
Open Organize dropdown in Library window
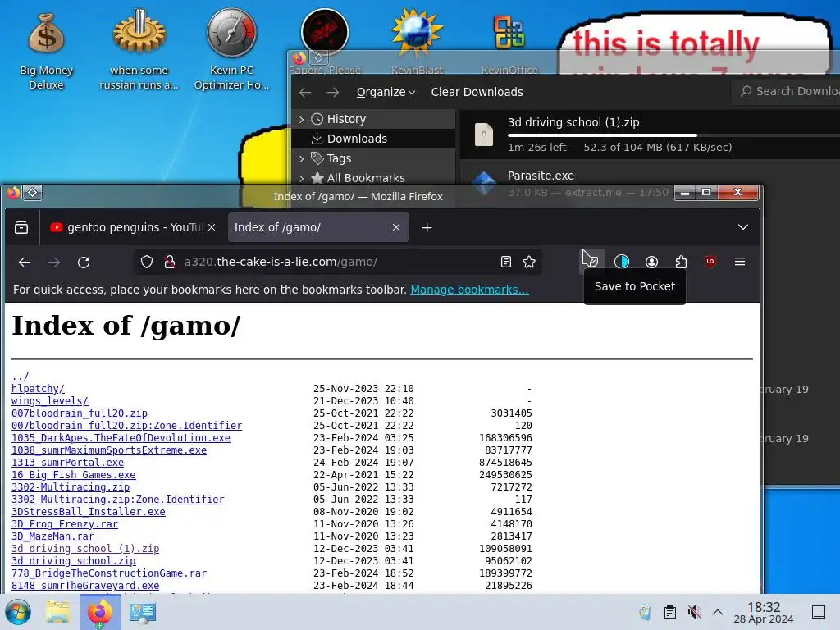click(x=386, y=92)
